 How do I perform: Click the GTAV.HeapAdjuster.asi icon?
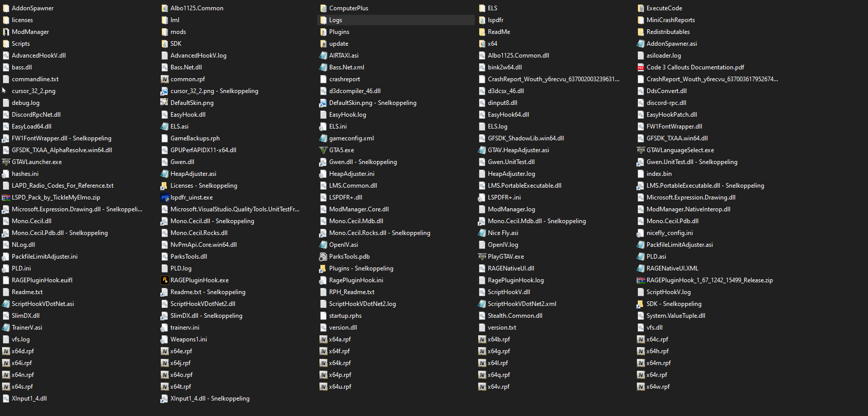coord(482,150)
